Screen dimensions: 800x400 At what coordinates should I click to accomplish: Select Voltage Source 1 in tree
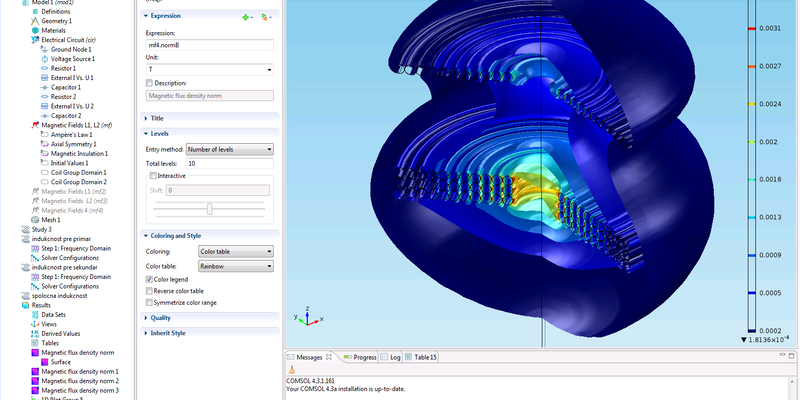click(72, 59)
